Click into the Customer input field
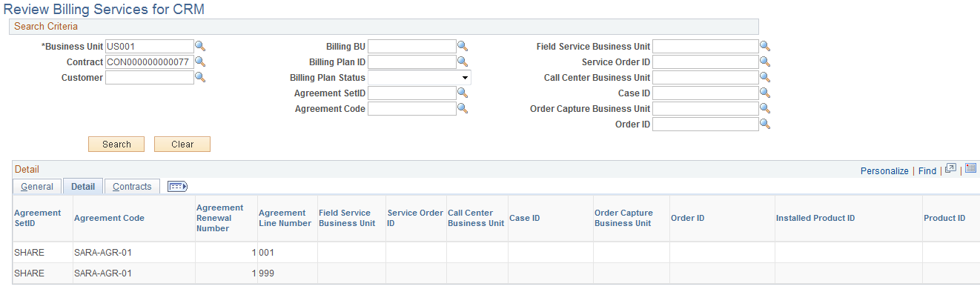This screenshot has height=292, width=980. (x=149, y=78)
